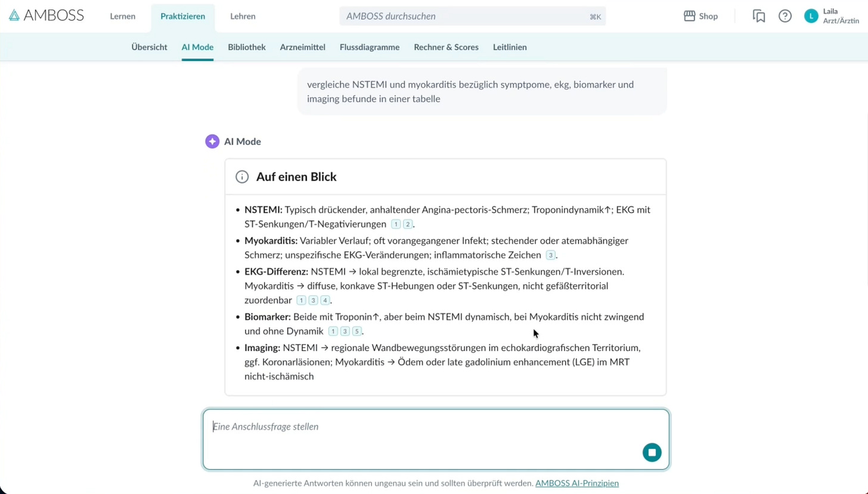Open the Flussdiagramme section
The height and width of the screenshot is (494, 868).
click(x=370, y=47)
